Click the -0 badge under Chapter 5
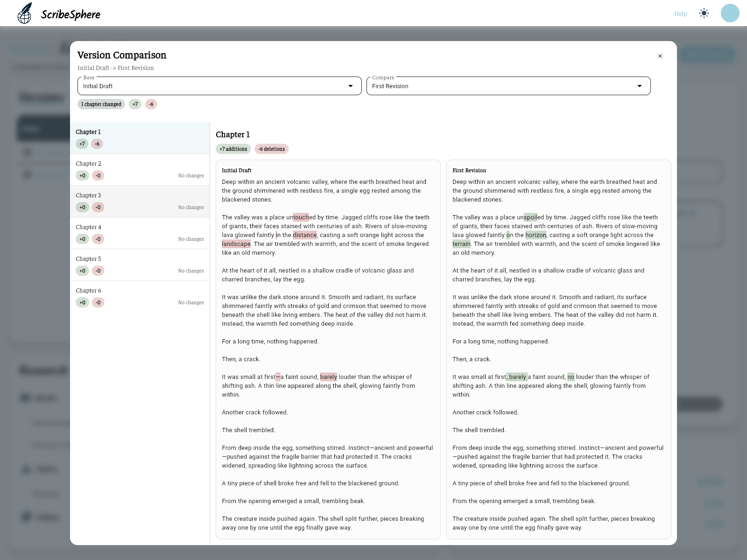This screenshot has width=747, height=560. click(98, 271)
